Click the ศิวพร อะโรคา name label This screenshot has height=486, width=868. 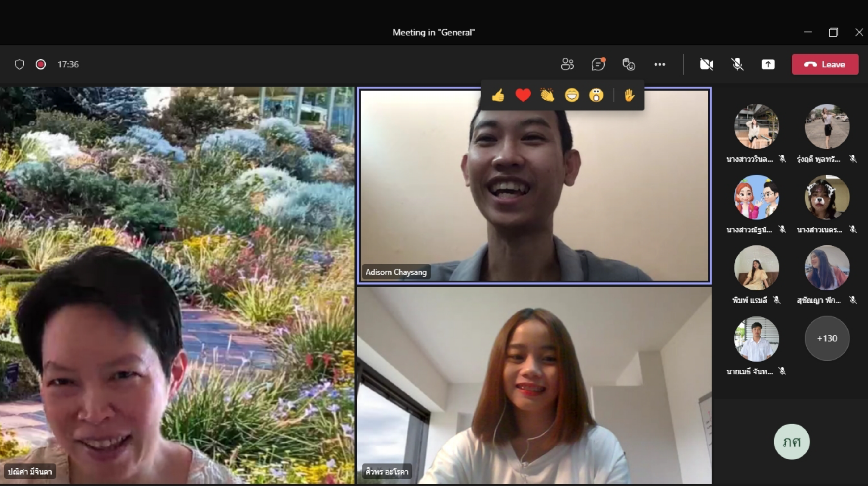coord(387,472)
